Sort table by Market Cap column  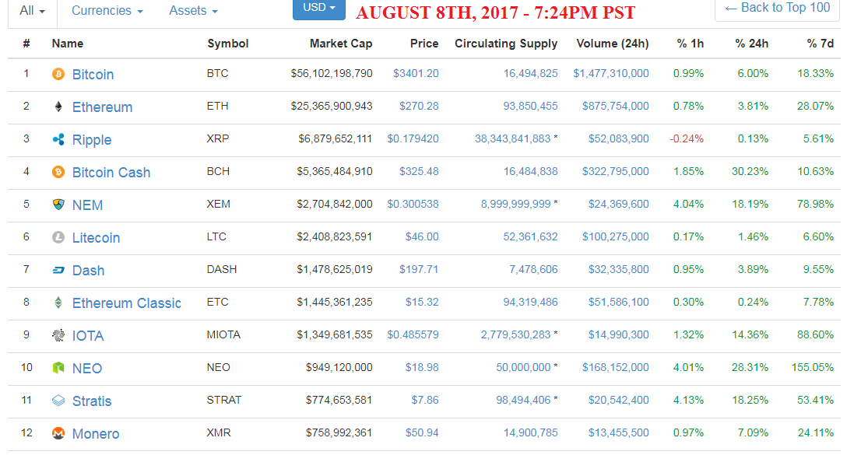[341, 44]
